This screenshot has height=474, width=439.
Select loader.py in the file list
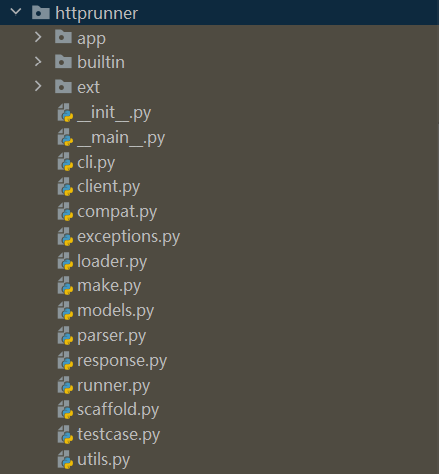coord(112,261)
